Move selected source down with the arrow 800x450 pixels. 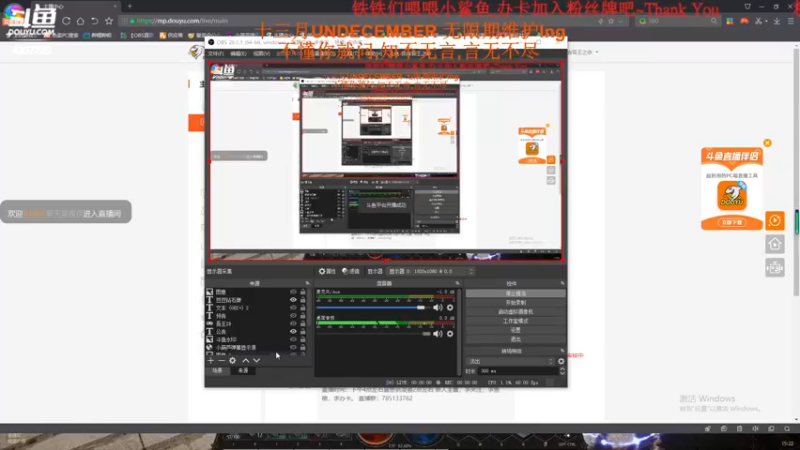pyautogui.click(x=257, y=360)
